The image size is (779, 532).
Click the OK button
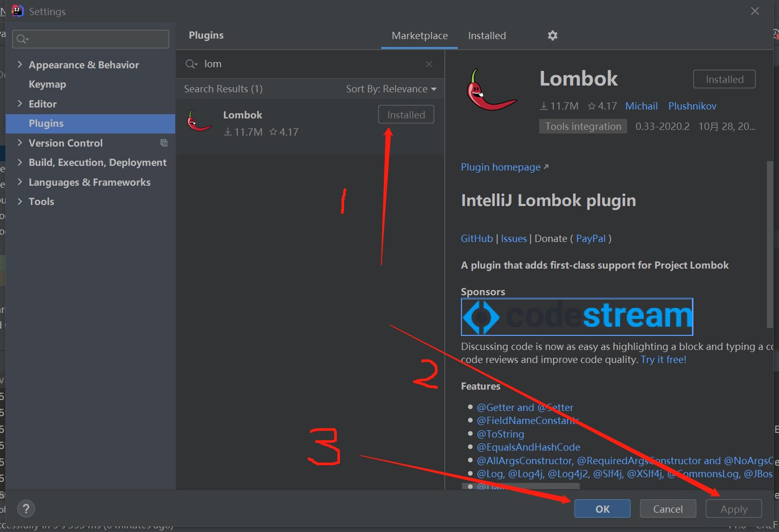coord(602,509)
